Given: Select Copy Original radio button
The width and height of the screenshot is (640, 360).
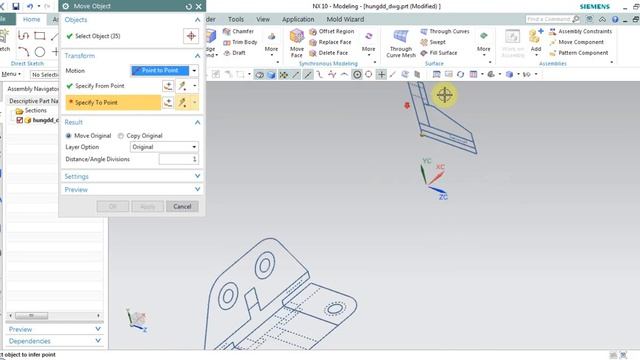Looking at the screenshot, I should (x=121, y=136).
